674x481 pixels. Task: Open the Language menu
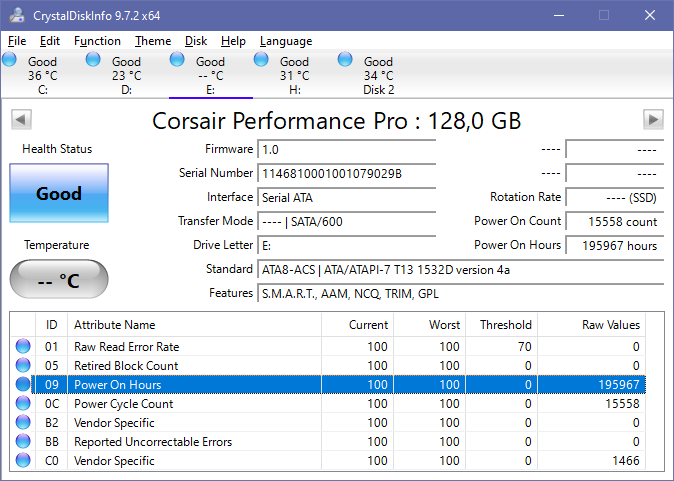[x=285, y=41]
